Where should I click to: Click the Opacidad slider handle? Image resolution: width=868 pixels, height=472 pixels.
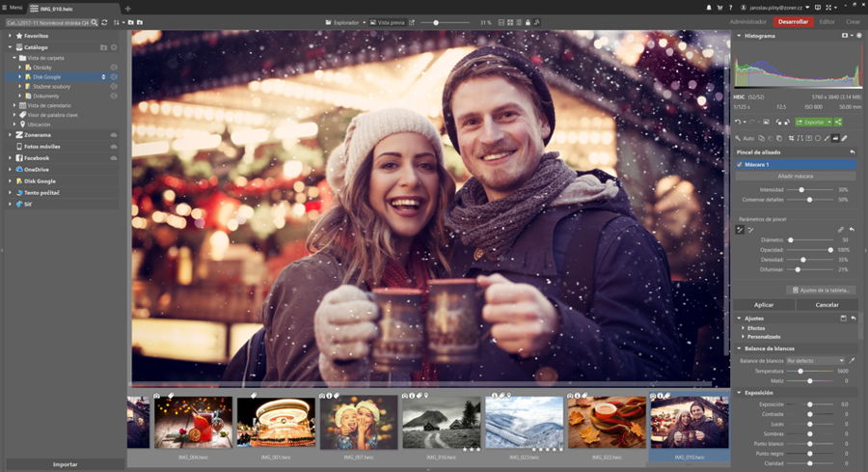point(830,250)
